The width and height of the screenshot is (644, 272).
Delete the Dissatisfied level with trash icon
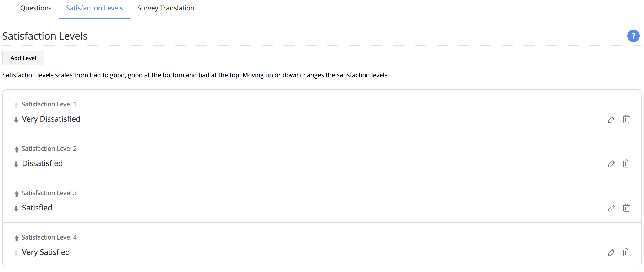point(626,164)
